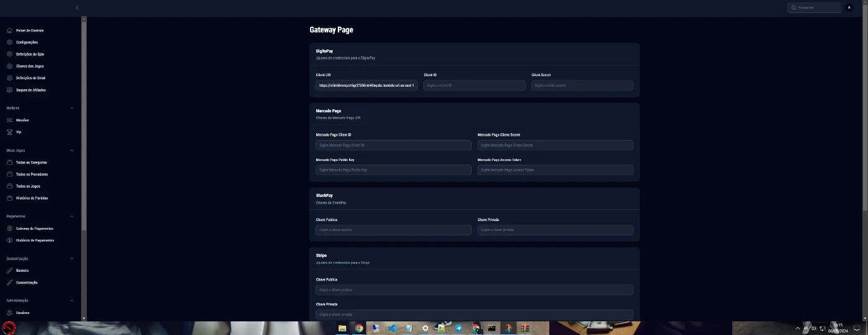This screenshot has width=868, height=335.
Task: Click the Pesquisar search box
Action: [x=814, y=7]
